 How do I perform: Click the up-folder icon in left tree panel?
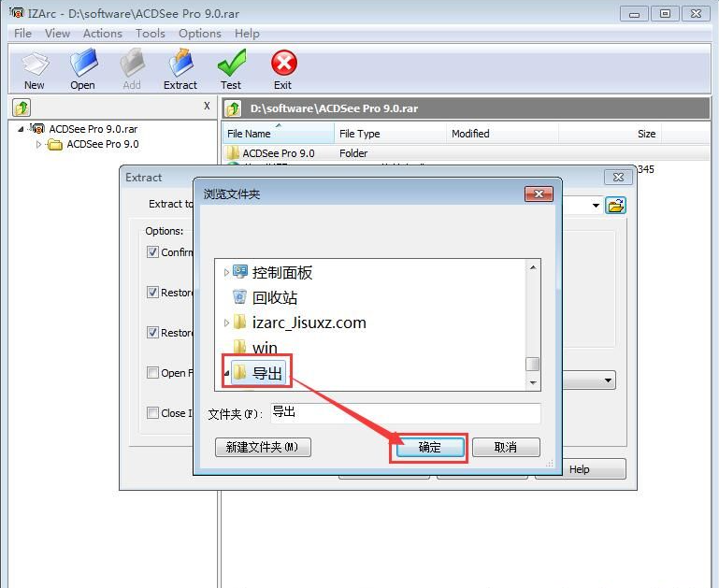click(22, 108)
